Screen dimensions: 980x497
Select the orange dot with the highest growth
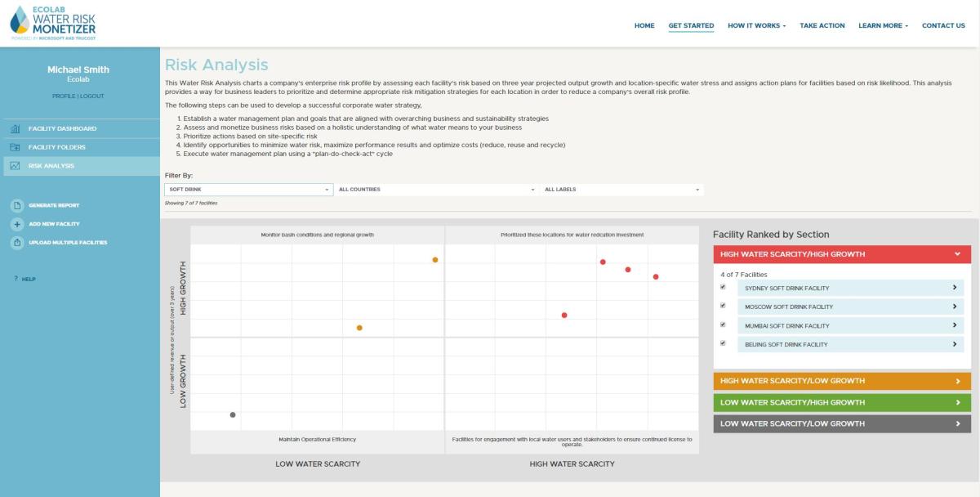tap(435, 260)
